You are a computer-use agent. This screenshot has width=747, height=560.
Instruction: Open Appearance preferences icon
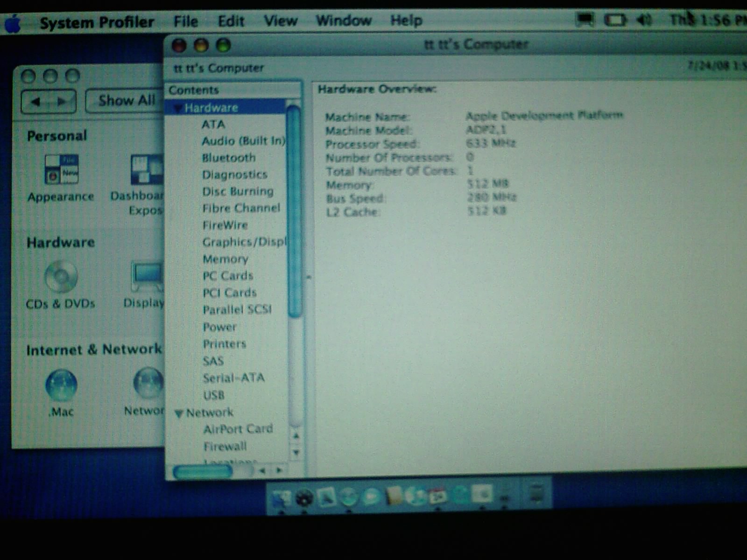[61, 169]
